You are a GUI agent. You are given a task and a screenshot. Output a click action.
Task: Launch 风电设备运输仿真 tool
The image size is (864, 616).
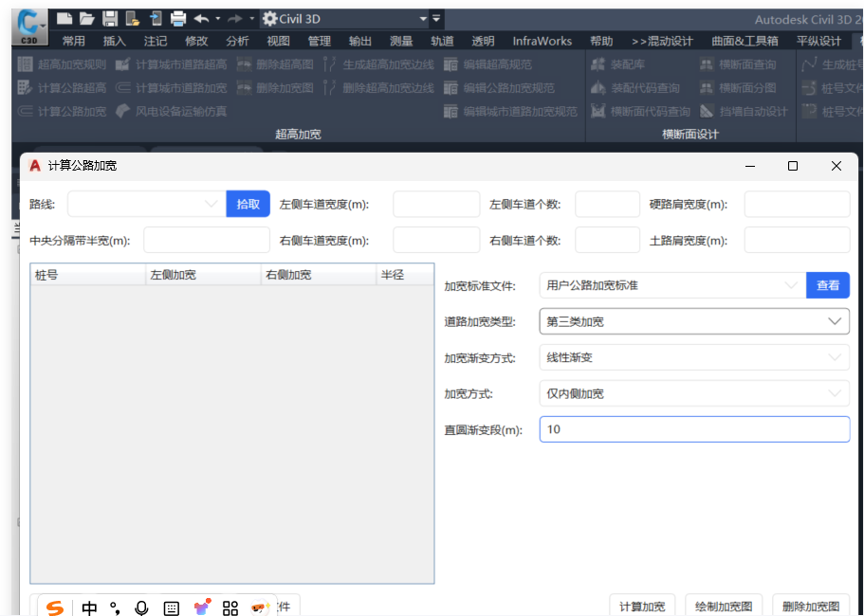tap(172, 111)
